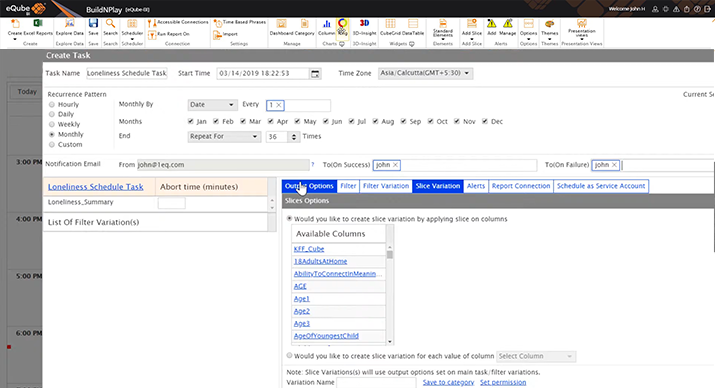Open the Report Connection tab

click(521, 186)
